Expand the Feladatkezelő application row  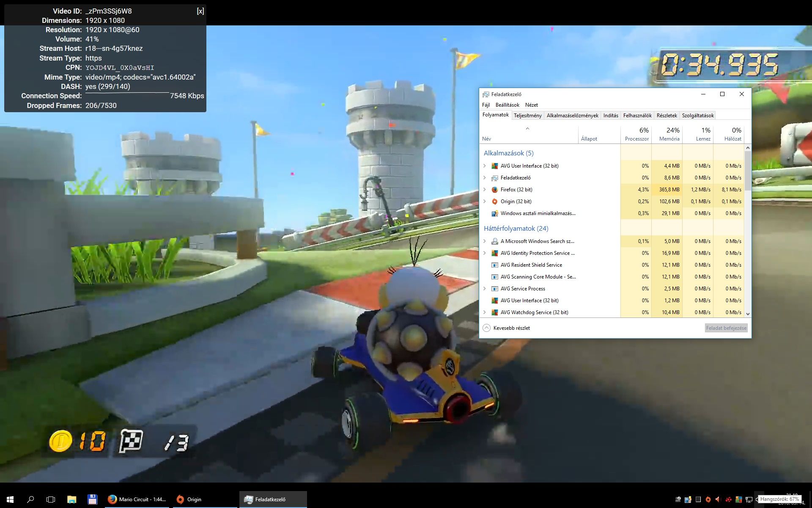point(485,178)
